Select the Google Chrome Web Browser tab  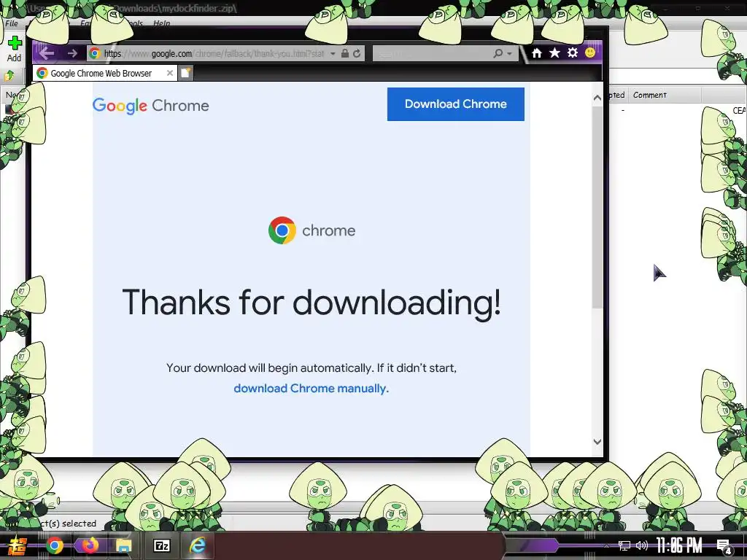pyautogui.click(x=105, y=73)
